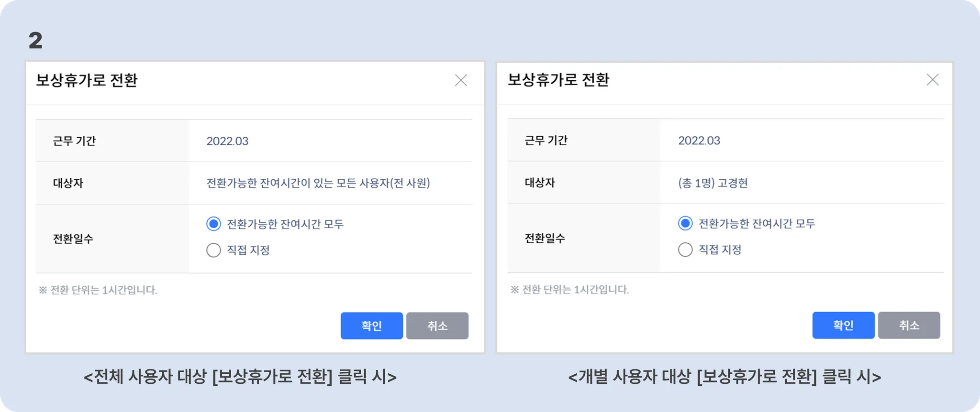This screenshot has width=980, height=412.
Task: Click 전환 단위는 1시간입니다 note in 고경현 dialog
Action: 569,289
